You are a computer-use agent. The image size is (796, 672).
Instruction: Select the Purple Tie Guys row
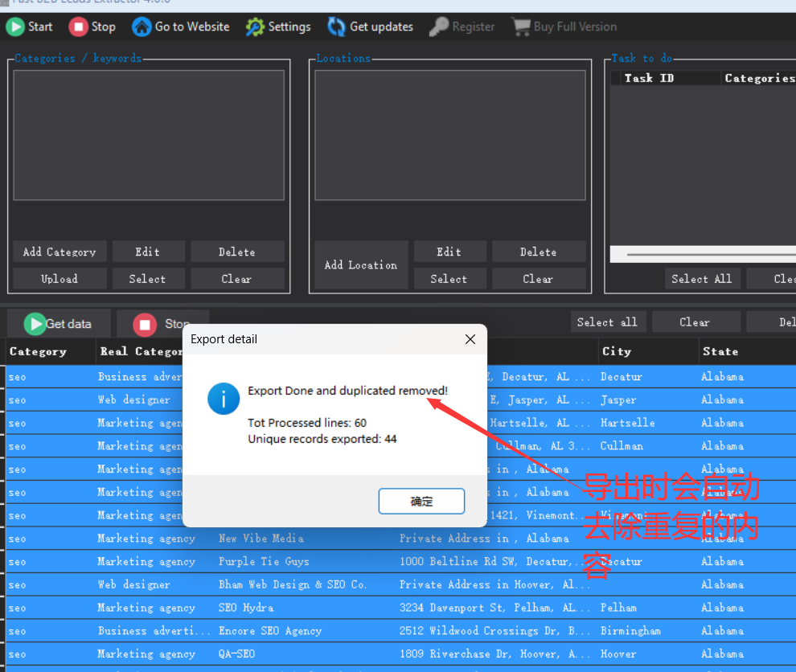coord(264,562)
